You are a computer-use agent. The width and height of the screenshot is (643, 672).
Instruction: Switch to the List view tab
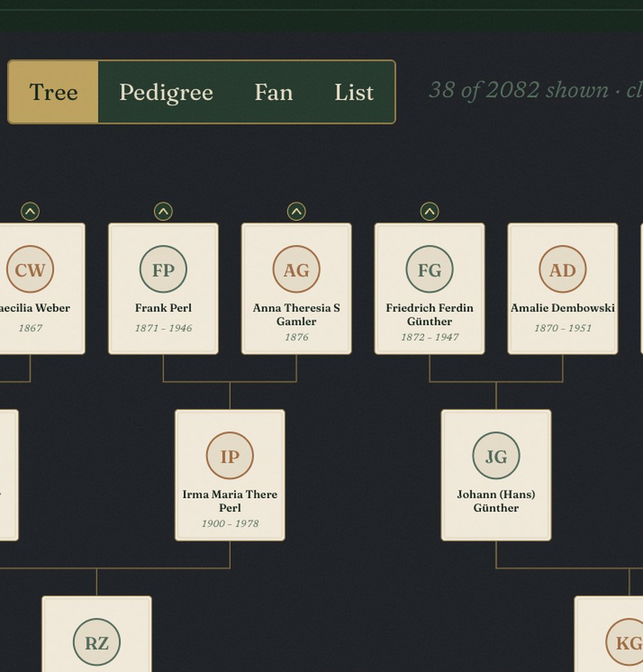coord(354,92)
